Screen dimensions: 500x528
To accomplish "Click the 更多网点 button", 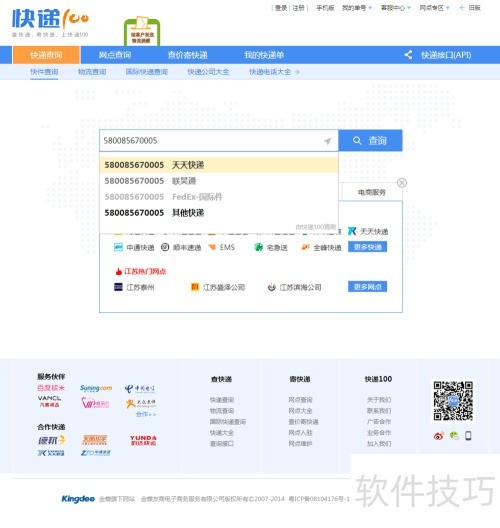I will pyautogui.click(x=367, y=287).
